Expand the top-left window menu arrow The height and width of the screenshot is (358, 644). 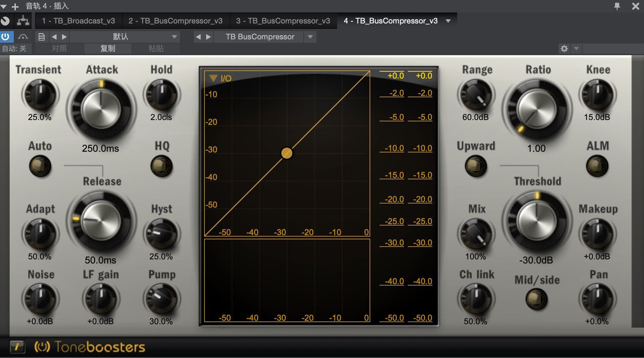[x=4, y=6]
